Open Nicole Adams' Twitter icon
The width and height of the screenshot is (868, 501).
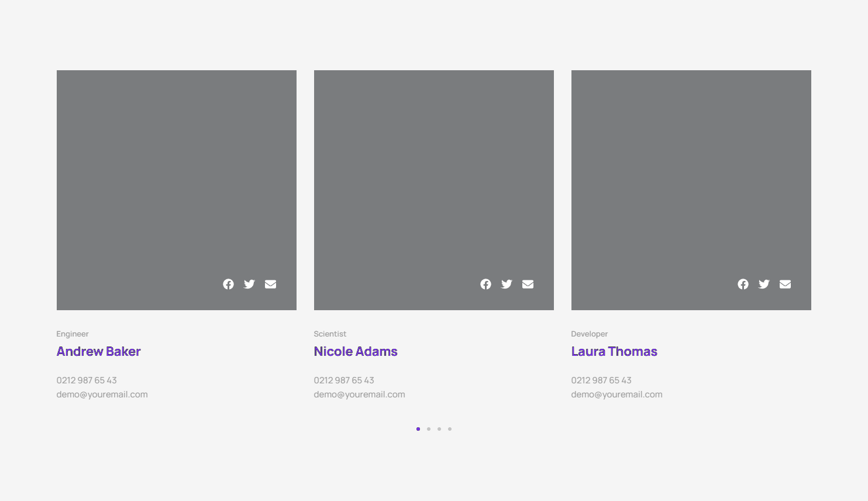click(507, 284)
